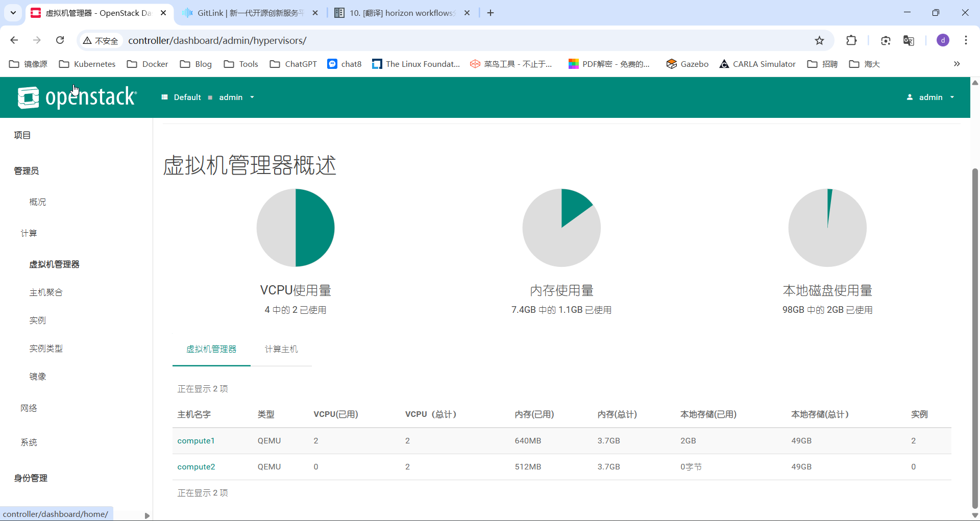Go forward in browser history
The image size is (980, 521).
(37, 40)
